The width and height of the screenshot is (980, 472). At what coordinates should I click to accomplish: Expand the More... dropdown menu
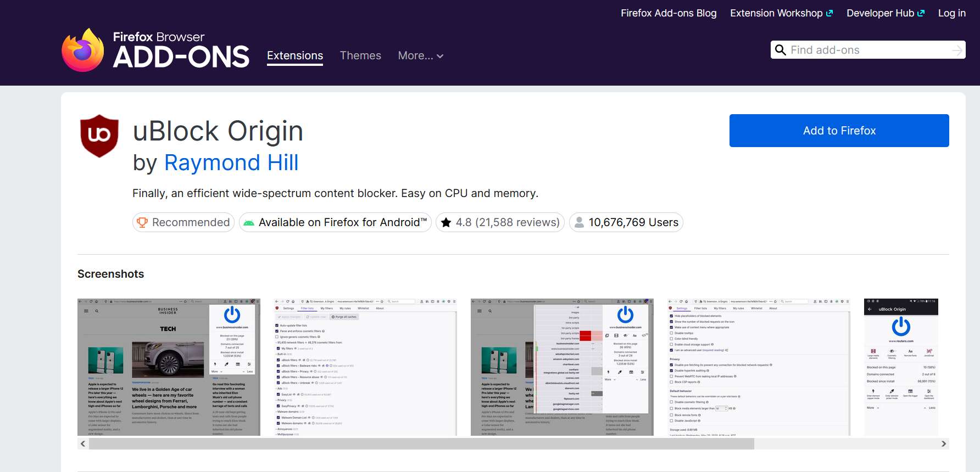(x=420, y=55)
